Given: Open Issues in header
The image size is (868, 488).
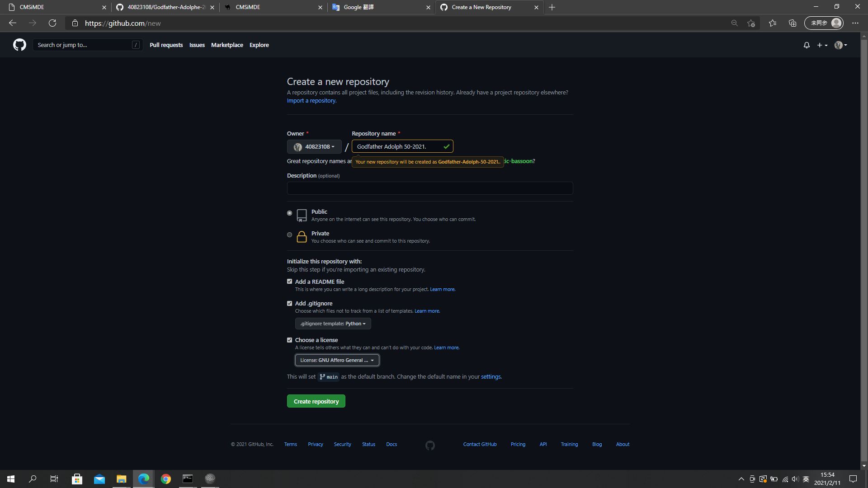Looking at the screenshot, I should 197,45.
